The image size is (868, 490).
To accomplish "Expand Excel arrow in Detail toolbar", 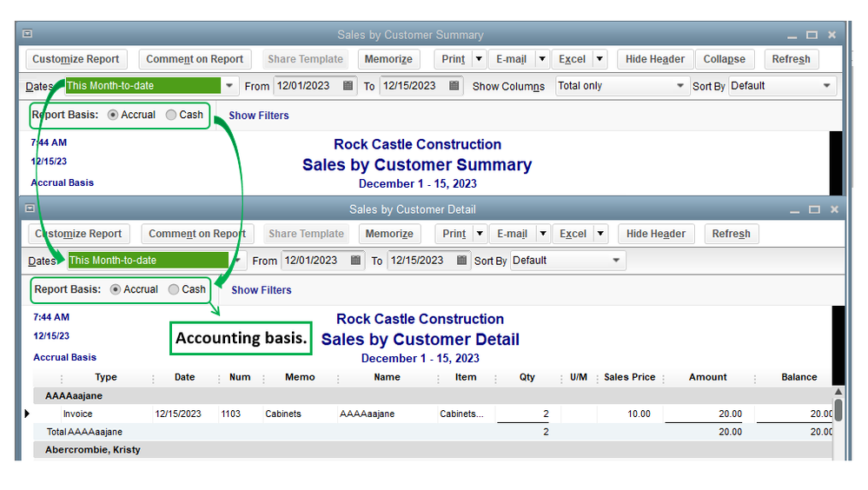I will click(600, 234).
